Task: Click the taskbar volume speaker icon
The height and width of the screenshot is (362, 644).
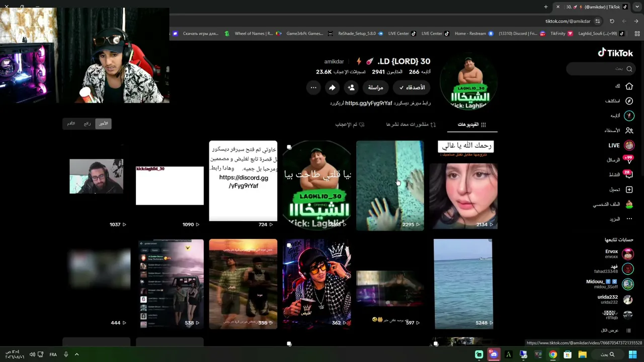Action: pos(32,354)
